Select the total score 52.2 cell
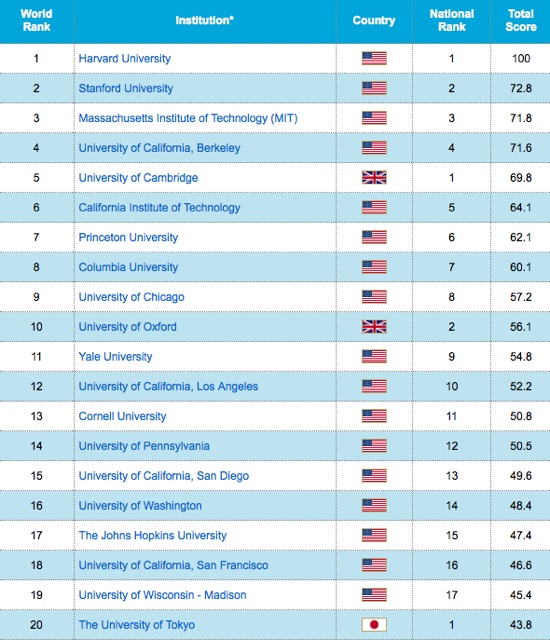The width and height of the screenshot is (550, 640). 521,386
